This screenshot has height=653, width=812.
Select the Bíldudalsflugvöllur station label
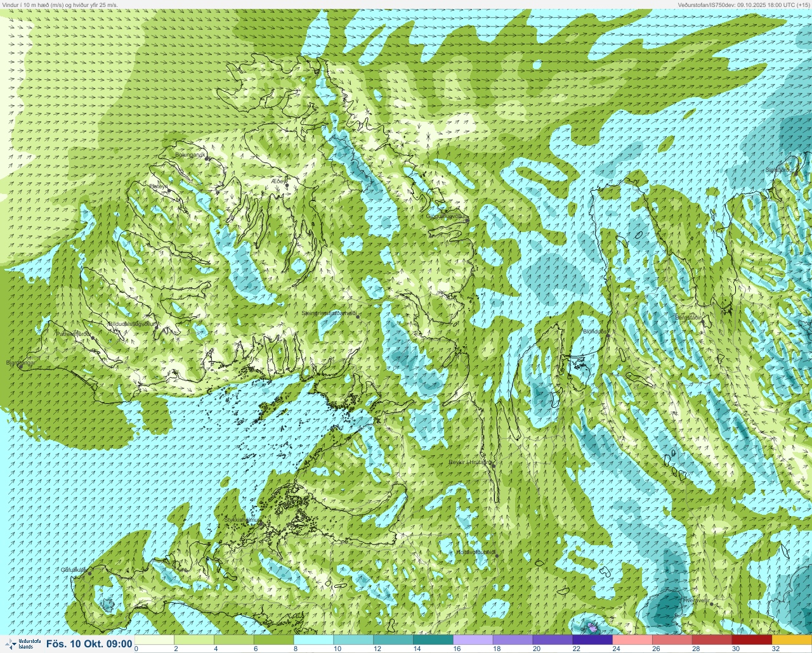coord(133,324)
